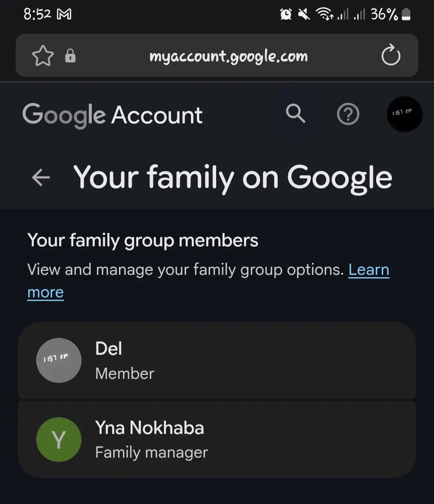
Task: Tap the green Y avatar
Action: coord(59,439)
